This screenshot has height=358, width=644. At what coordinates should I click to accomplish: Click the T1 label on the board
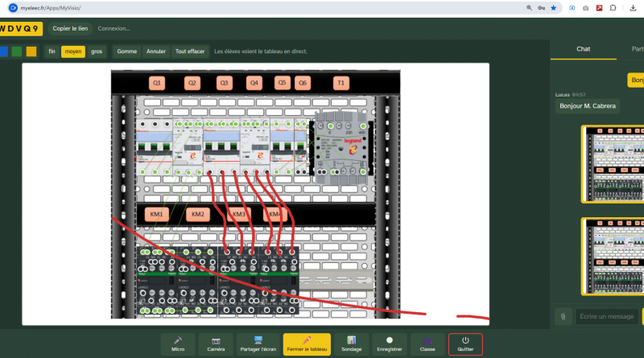341,83
